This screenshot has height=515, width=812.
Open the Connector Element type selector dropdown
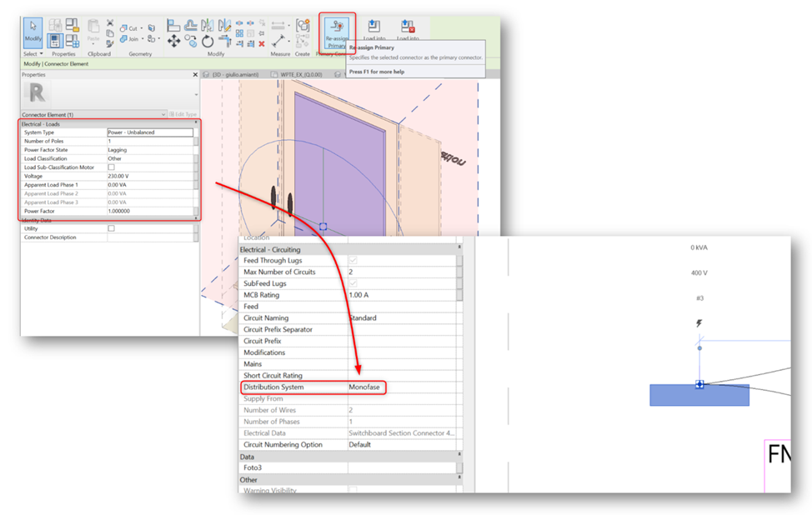(164, 114)
